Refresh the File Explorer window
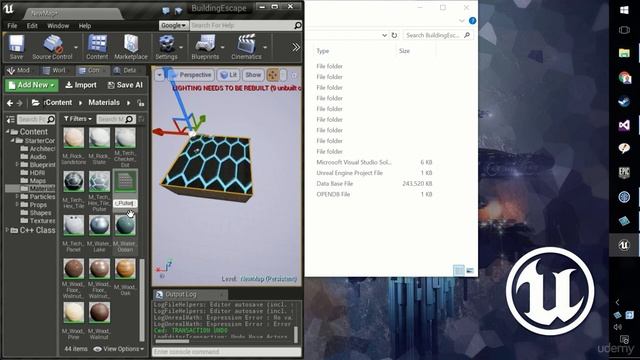This screenshot has height=360, width=640. [394, 35]
